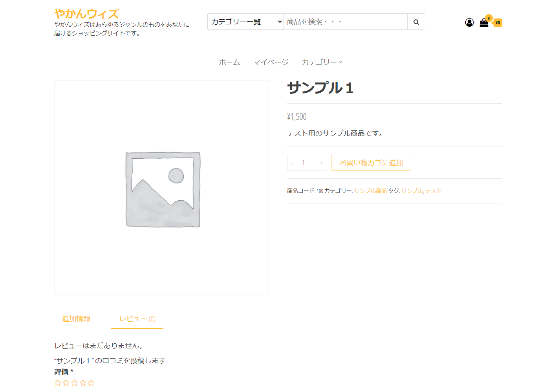Go to マイページ from the navigation
This screenshot has width=558, height=392.
[271, 62]
